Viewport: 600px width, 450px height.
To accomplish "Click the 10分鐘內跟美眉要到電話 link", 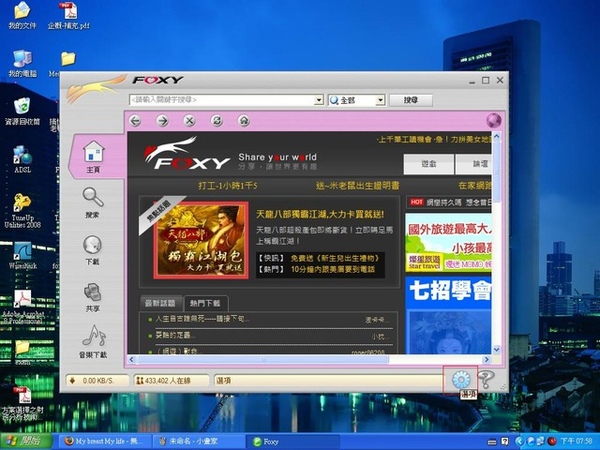I will 333,269.
